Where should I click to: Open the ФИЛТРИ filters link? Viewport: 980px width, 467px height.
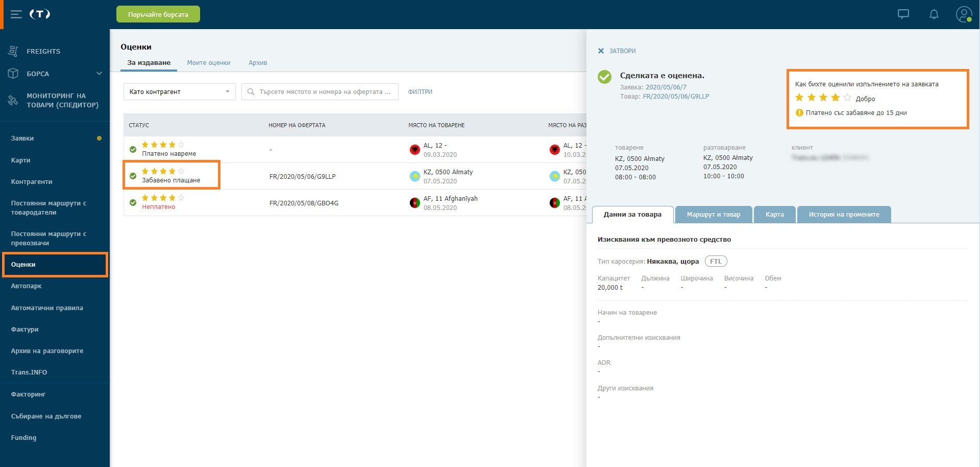[x=420, y=92]
